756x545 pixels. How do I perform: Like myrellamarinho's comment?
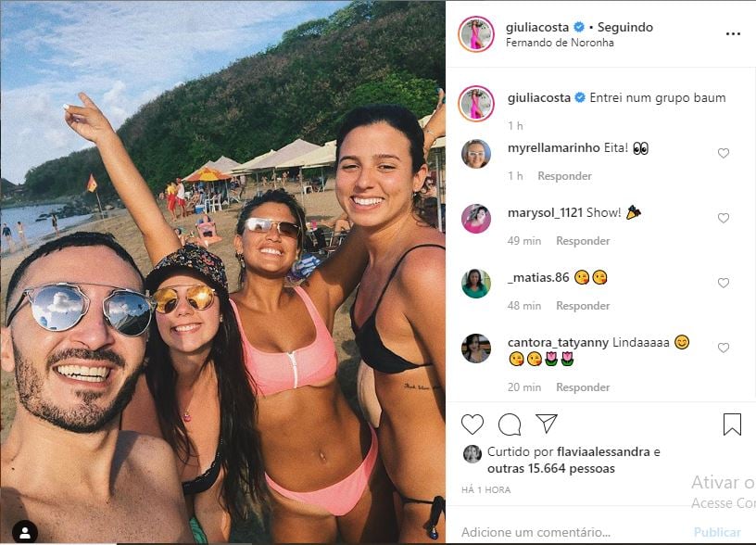point(724,153)
